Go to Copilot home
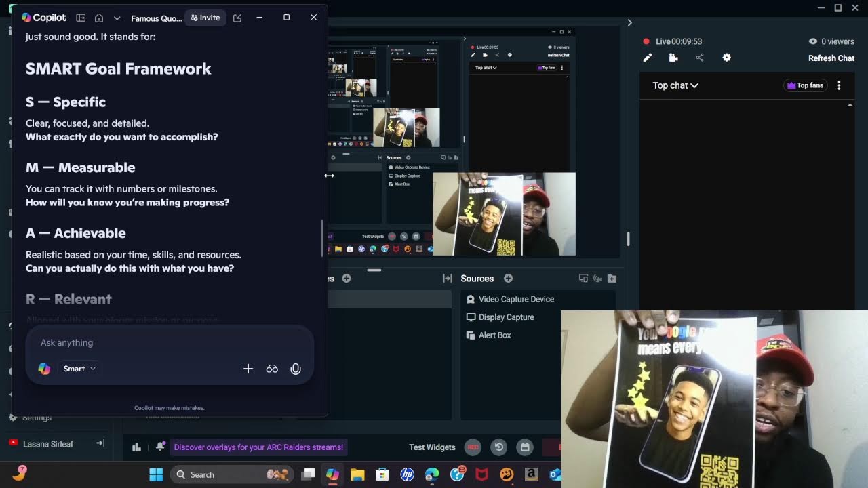This screenshot has width=868, height=488. (99, 18)
